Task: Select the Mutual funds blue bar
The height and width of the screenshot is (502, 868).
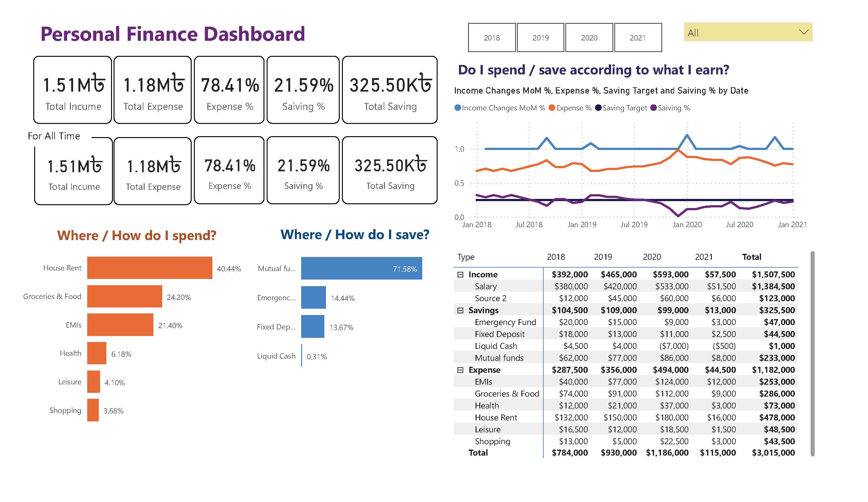Action: pos(361,268)
